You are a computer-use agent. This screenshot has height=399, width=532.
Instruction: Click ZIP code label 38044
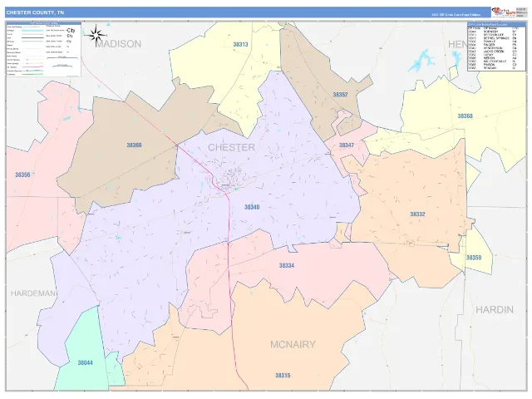pos(85,362)
